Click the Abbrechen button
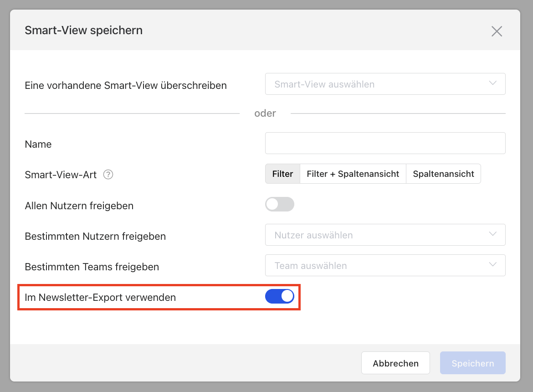Image resolution: width=533 pixels, height=392 pixels. 396,363
